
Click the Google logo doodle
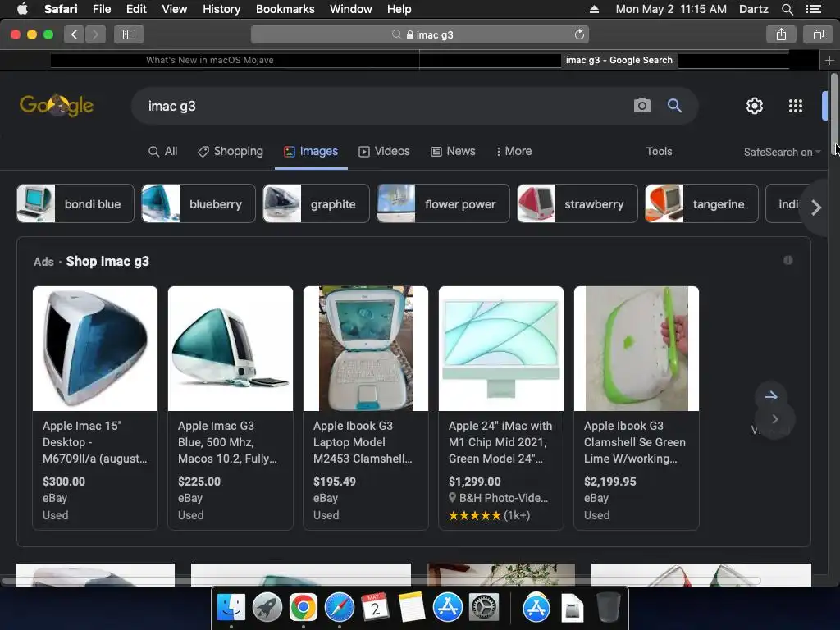(57, 105)
